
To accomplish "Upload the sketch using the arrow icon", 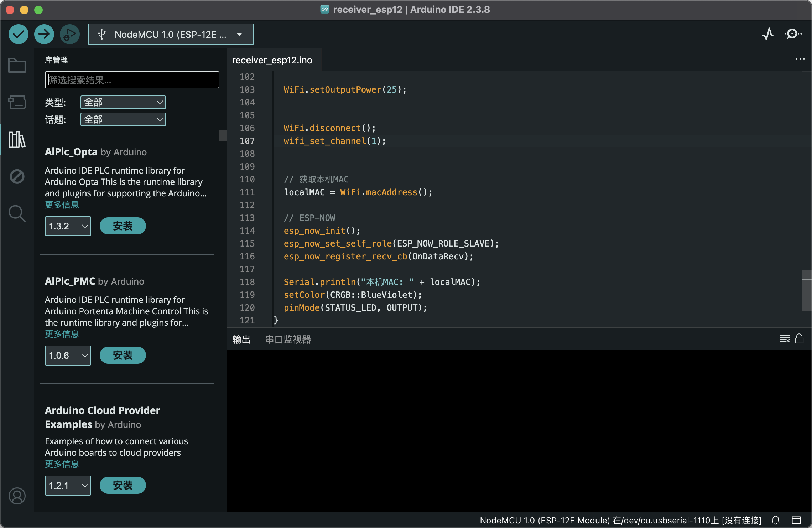I will click(44, 34).
